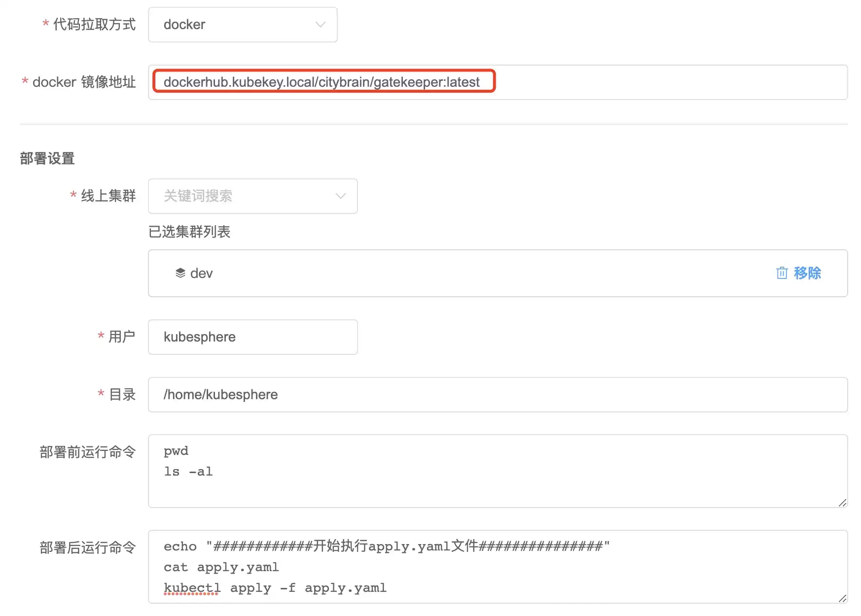Image resolution: width=861 pixels, height=616 pixels.
Task: Click the trash icon beside 移除
Action: click(x=782, y=273)
